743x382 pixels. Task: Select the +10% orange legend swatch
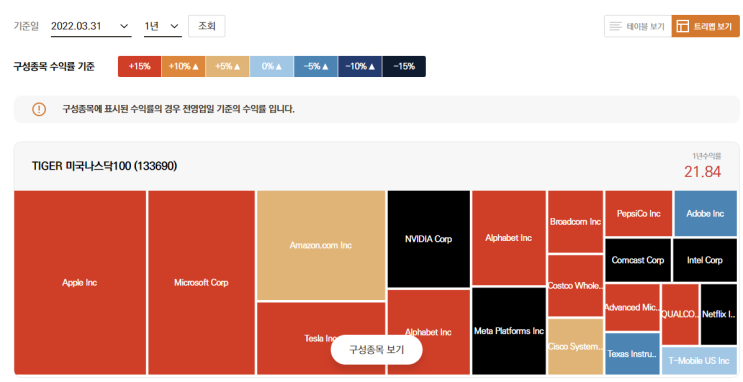(183, 66)
